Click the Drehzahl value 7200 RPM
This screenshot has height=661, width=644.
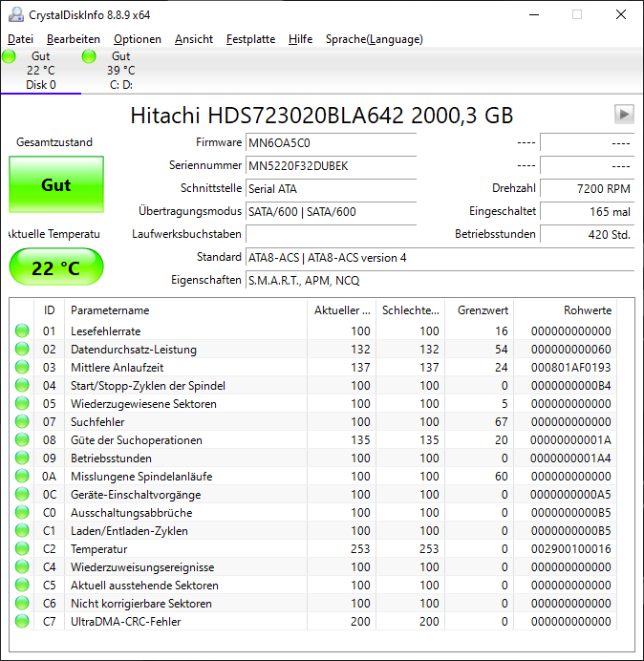tap(587, 188)
